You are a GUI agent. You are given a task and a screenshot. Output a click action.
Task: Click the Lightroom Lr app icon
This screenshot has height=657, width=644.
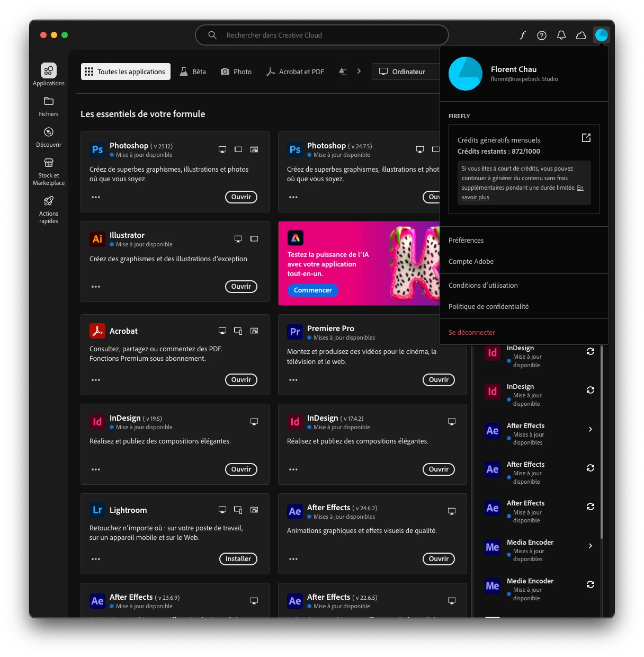(97, 510)
